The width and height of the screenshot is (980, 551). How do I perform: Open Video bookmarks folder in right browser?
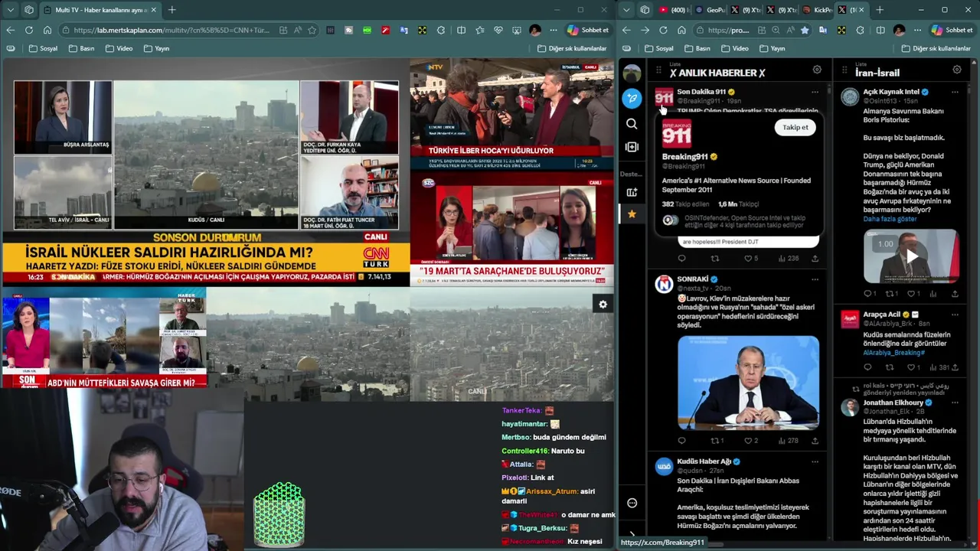tap(734, 48)
